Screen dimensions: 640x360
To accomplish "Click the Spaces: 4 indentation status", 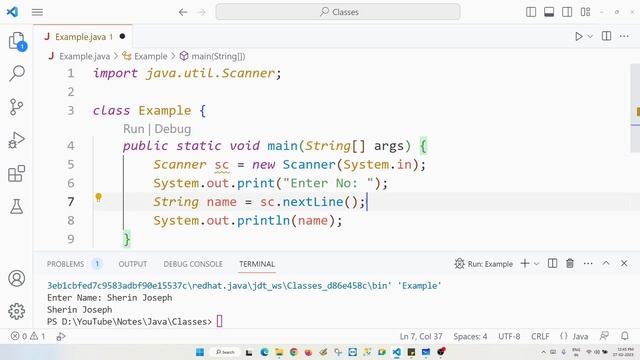I will point(470,336).
